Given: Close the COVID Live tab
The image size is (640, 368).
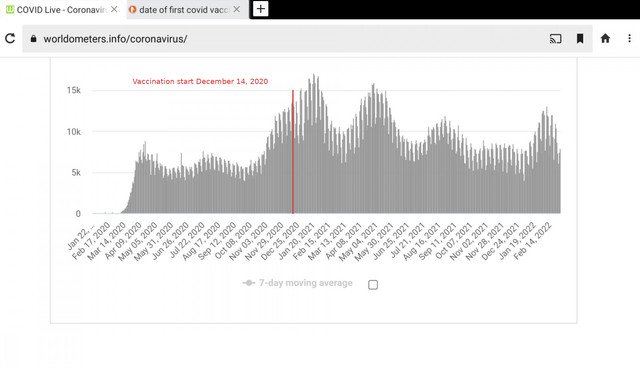Looking at the screenshot, I should tap(114, 9).
